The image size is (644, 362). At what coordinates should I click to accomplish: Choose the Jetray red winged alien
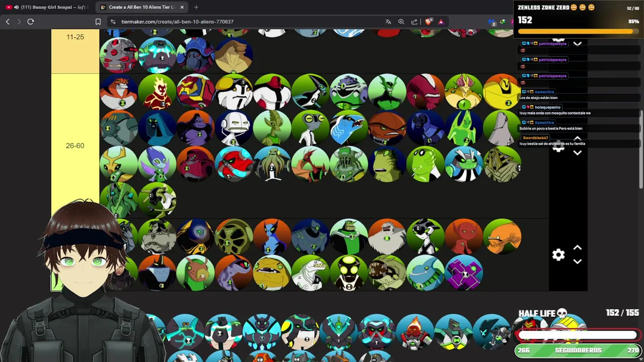310,164
